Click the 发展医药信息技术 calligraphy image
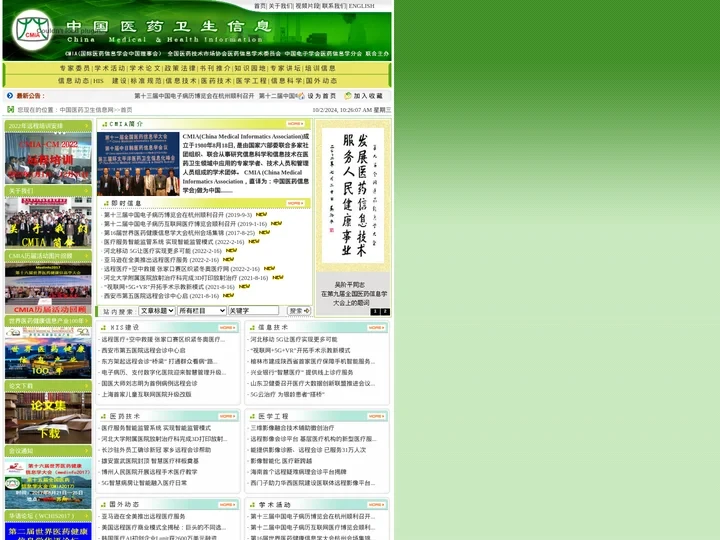 353,196
